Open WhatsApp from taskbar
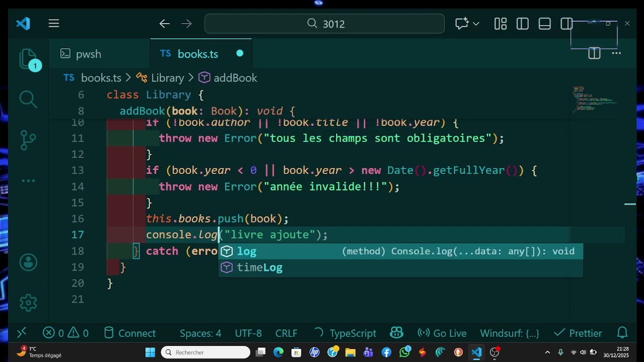The image size is (644, 362). (x=405, y=352)
